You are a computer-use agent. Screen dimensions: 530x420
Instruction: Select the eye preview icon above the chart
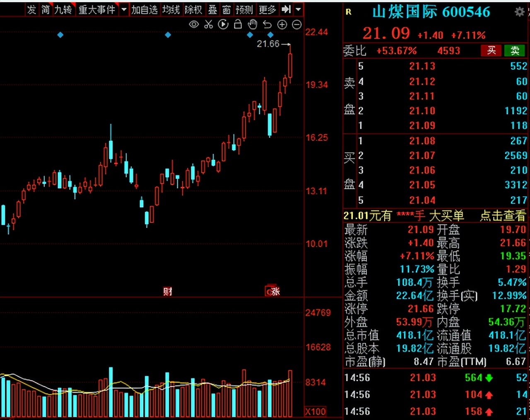tap(193, 25)
